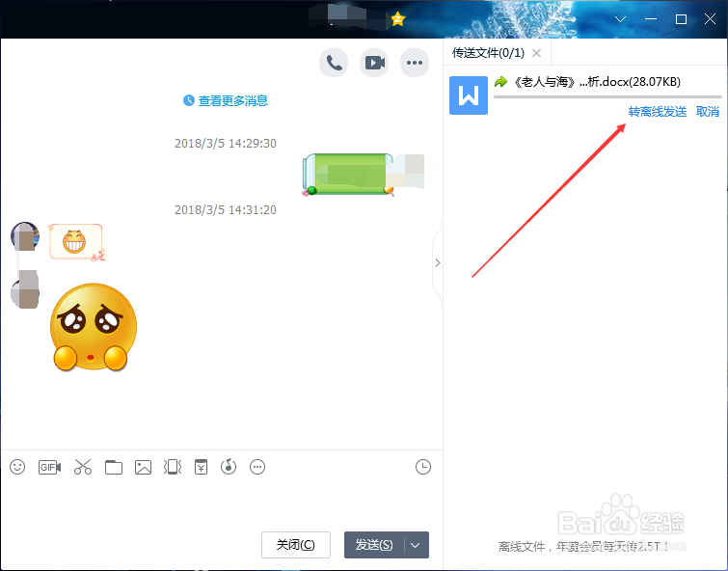
Task: Click the grinning emoji message bubble
Action: pos(76,241)
